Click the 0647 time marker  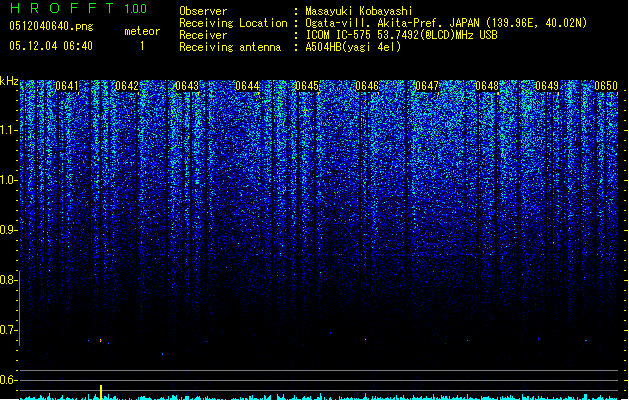tap(427, 86)
